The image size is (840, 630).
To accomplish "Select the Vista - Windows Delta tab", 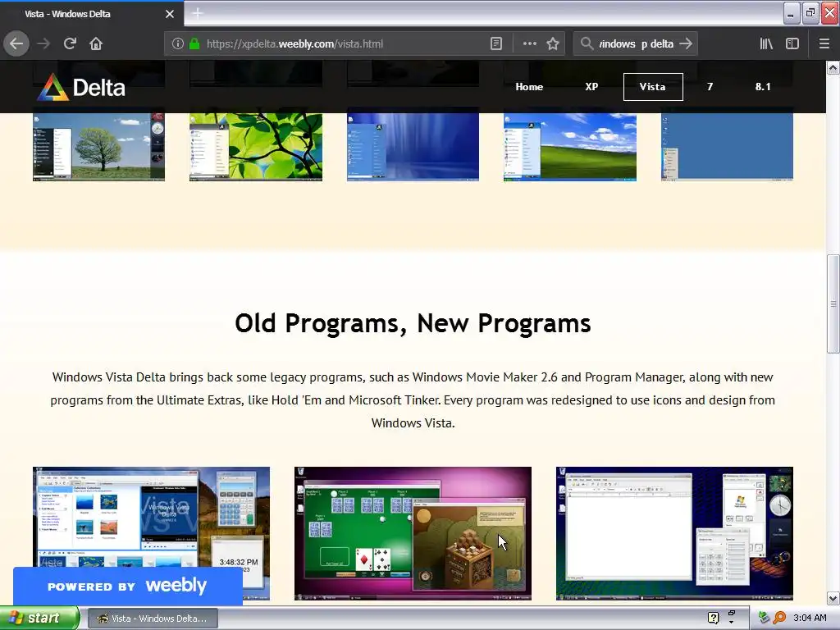I will pyautogui.click(x=91, y=14).
